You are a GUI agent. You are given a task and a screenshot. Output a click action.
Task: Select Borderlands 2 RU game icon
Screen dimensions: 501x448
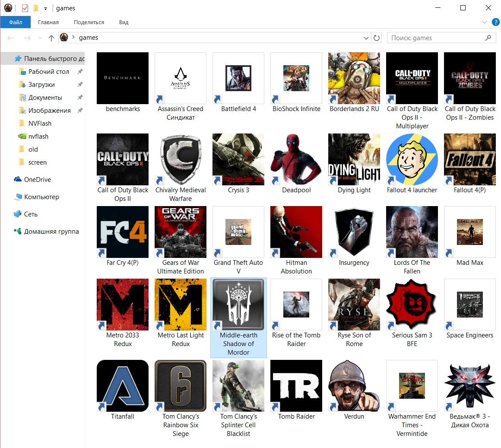tap(354, 78)
